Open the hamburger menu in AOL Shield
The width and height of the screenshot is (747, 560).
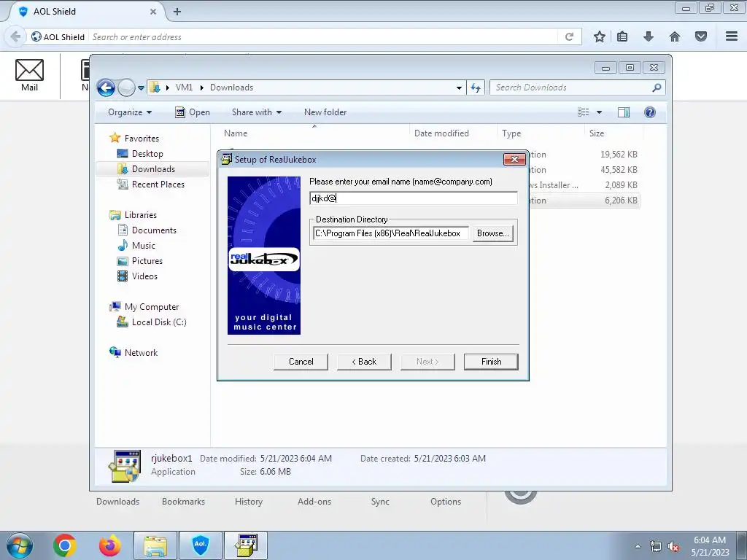[x=732, y=36]
